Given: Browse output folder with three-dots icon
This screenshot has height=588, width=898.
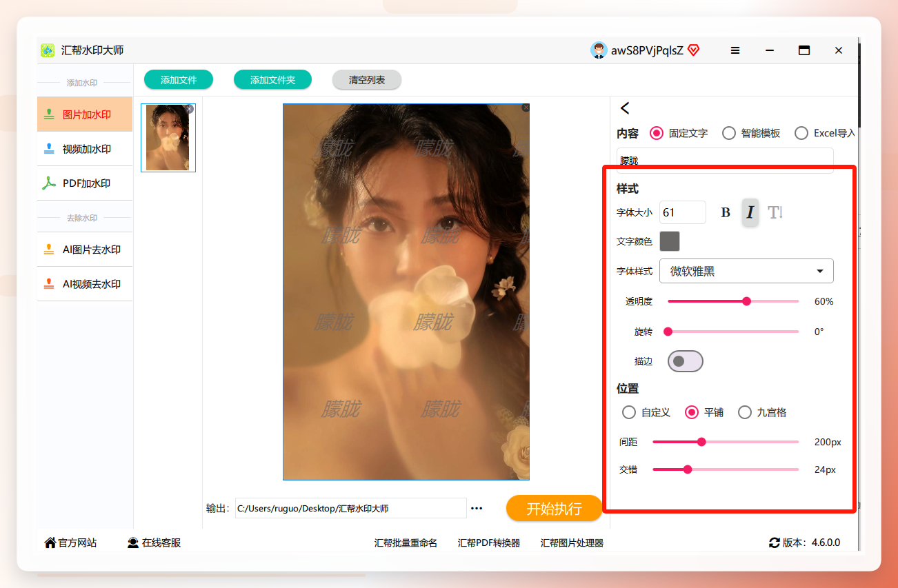Looking at the screenshot, I should pos(477,508).
